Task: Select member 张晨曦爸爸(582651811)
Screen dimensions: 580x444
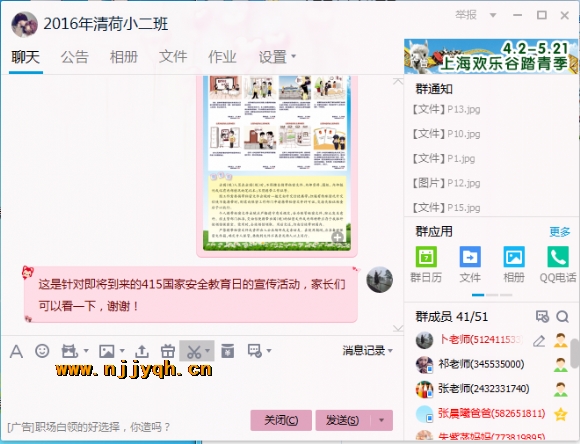Action: tap(493, 414)
